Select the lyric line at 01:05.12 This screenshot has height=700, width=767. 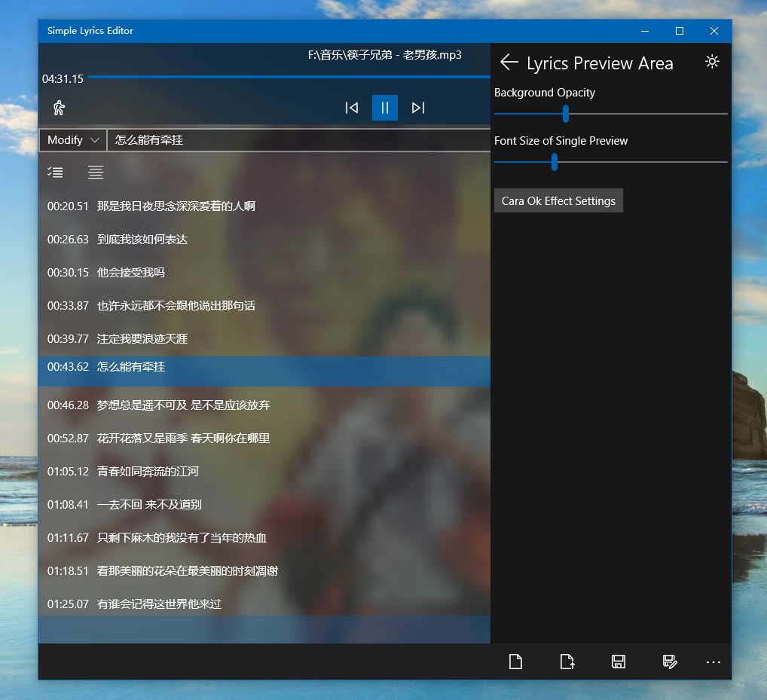(264, 472)
